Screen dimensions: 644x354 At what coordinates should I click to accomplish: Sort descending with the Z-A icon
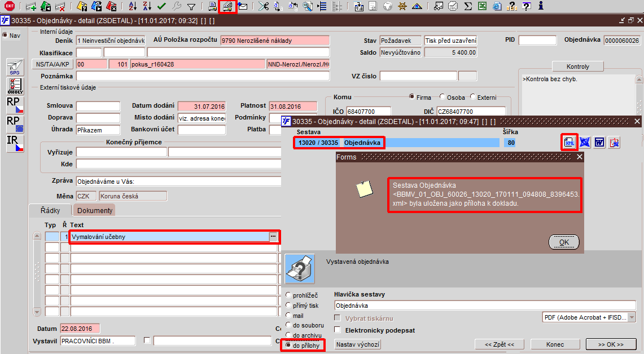[147, 6]
